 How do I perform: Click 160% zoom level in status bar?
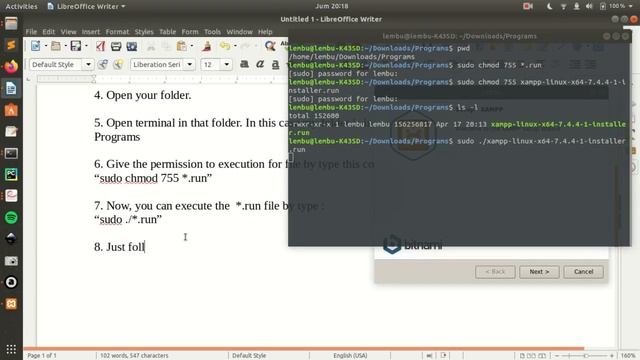[628, 356]
